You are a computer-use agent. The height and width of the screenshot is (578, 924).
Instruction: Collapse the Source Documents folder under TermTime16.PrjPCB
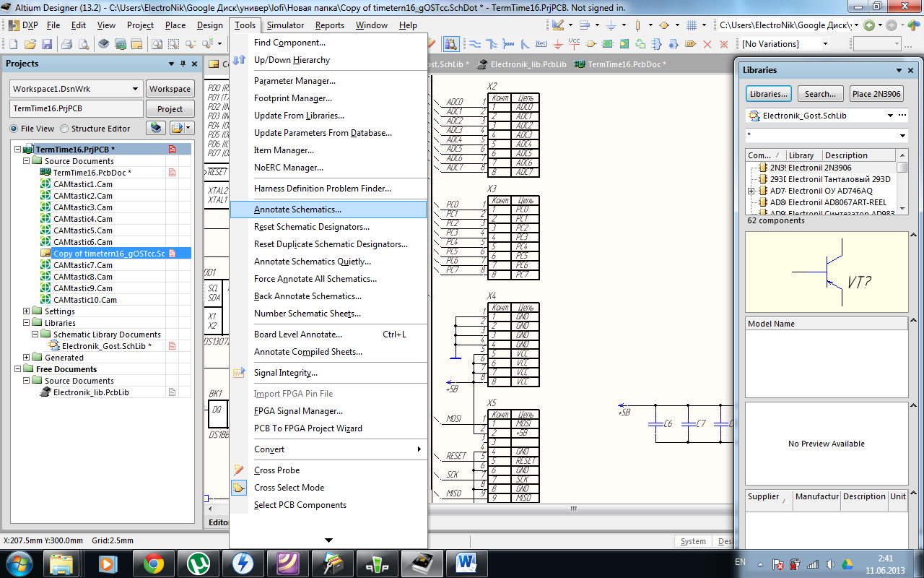click(27, 161)
